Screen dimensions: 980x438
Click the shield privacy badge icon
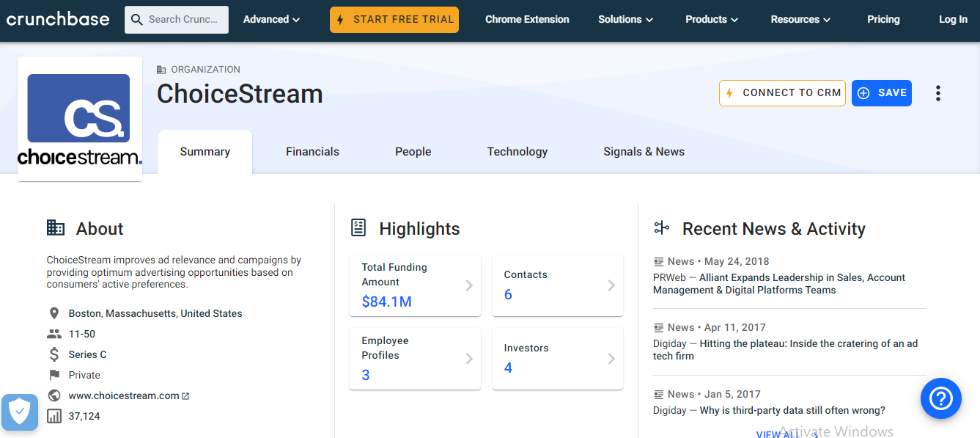click(x=19, y=412)
